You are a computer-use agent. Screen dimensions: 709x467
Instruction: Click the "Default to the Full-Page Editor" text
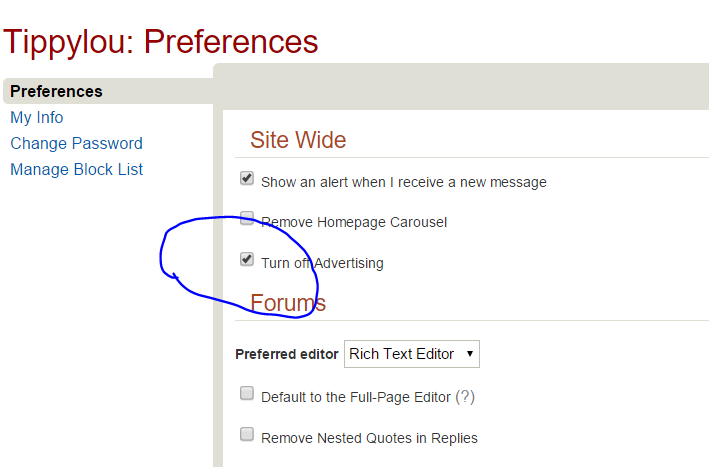tap(356, 397)
